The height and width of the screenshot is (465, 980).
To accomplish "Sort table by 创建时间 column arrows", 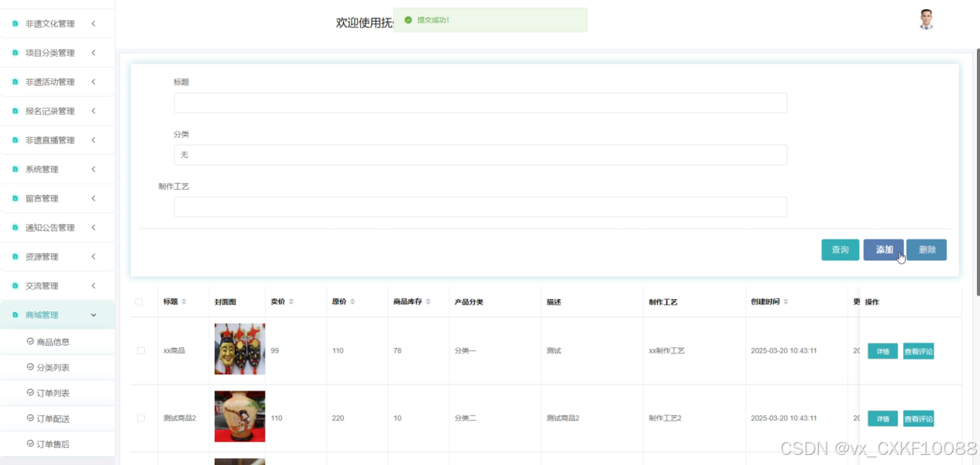I will (x=786, y=301).
